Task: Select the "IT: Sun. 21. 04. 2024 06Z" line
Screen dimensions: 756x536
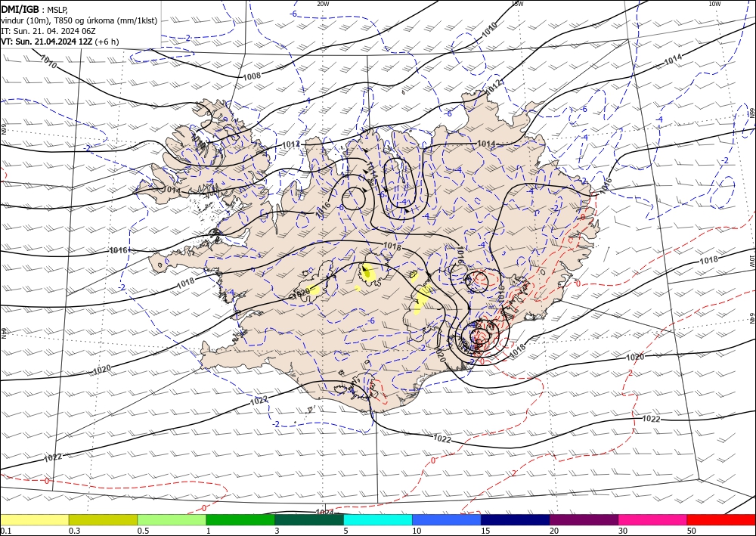Action: tap(48, 31)
